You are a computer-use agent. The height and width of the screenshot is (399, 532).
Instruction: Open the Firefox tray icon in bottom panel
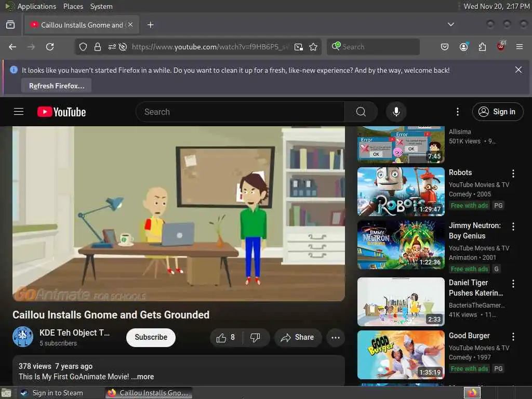(x=472, y=393)
